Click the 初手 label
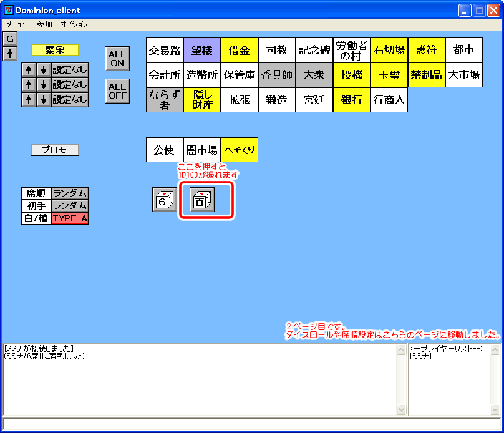This screenshot has height=433, width=504. click(x=36, y=206)
